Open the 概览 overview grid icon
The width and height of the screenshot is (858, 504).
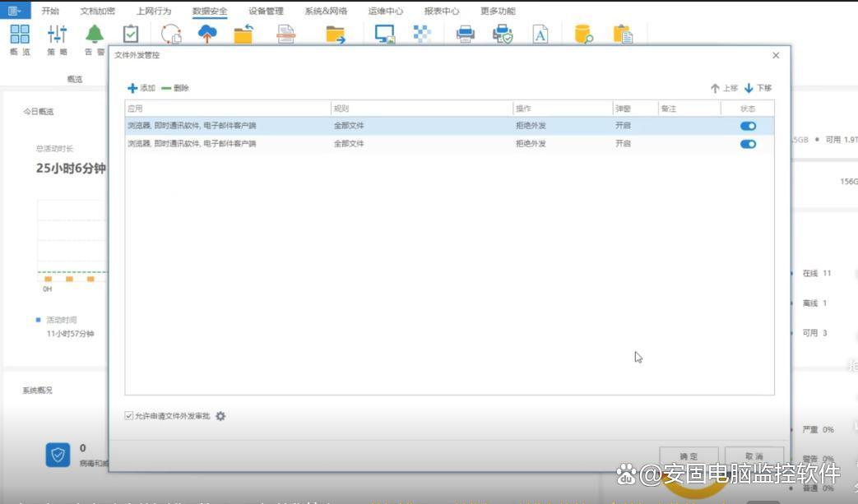[x=20, y=35]
